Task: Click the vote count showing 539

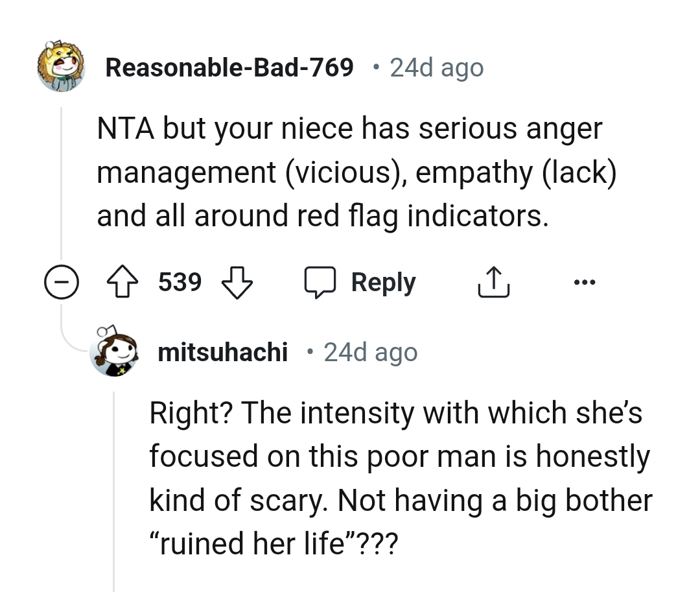Action: (x=180, y=281)
